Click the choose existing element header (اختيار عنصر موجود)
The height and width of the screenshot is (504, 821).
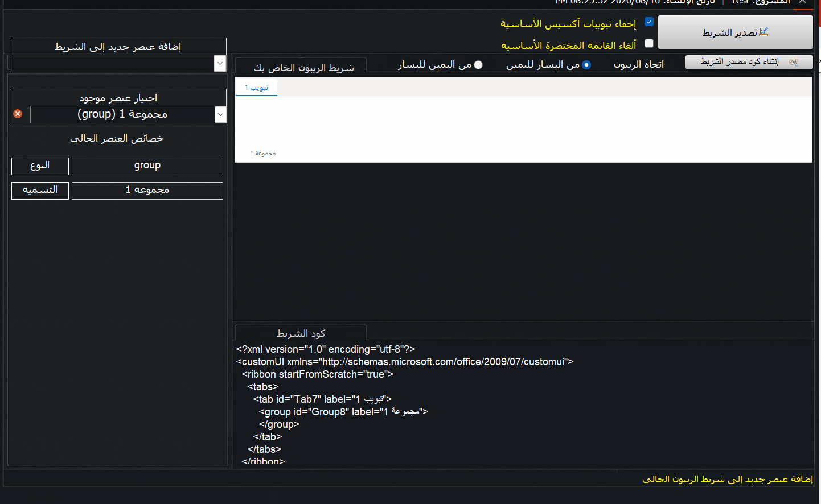click(x=118, y=98)
